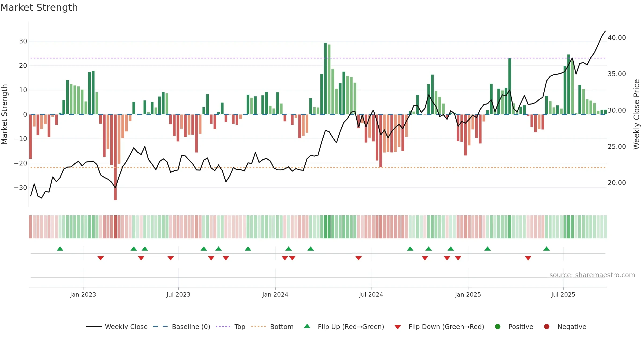Toggle the Negative legend entry
644x362 pixels.
(x=565, y=327)
